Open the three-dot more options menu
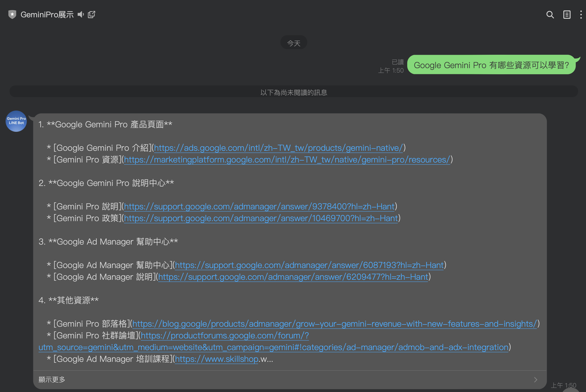 point(581,15)
